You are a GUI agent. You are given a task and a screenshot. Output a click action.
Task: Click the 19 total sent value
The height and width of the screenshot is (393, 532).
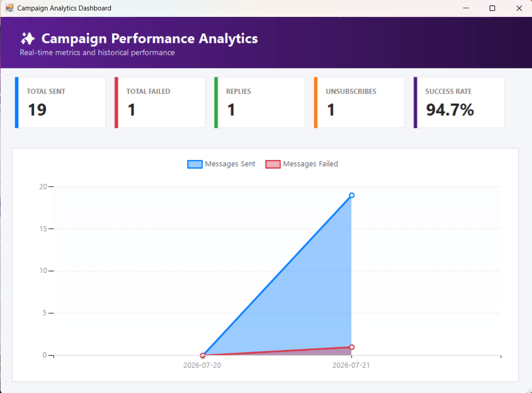[37, 110]
